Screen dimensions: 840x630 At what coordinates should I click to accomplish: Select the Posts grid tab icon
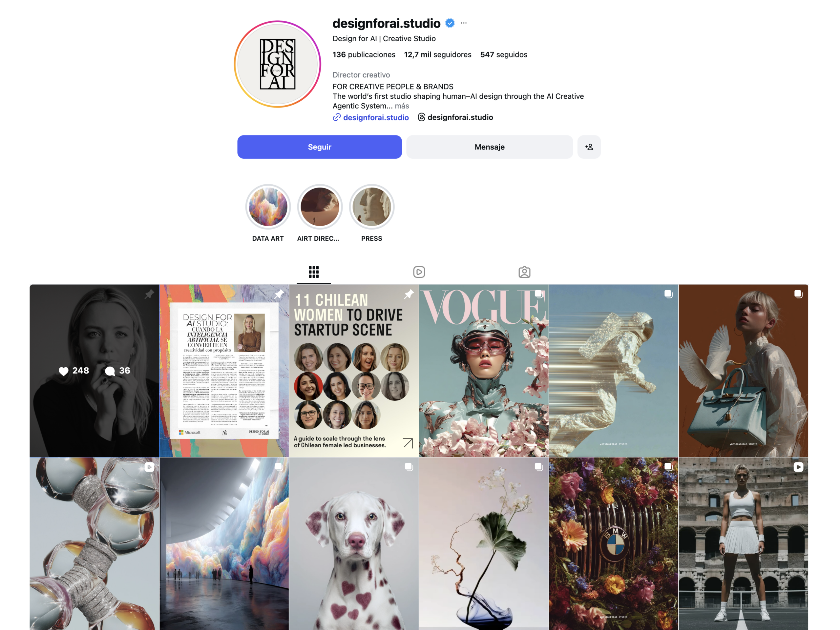pos(314,272)
